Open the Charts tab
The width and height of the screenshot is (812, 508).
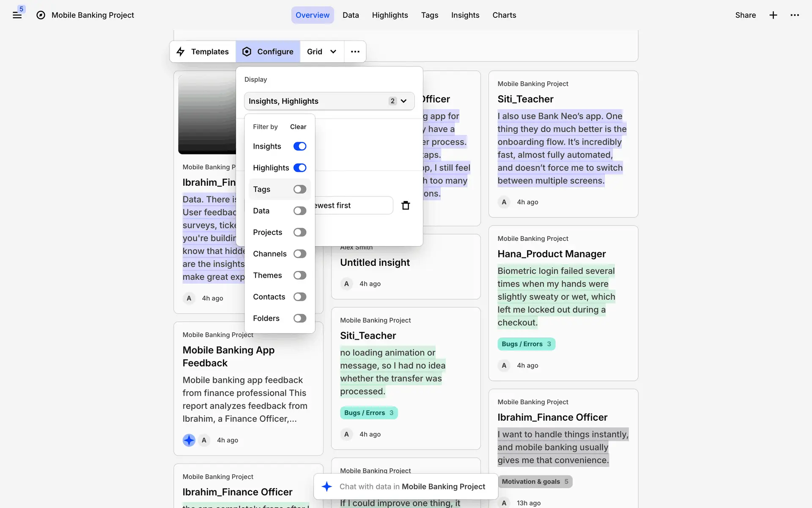(x=504, y=15)
